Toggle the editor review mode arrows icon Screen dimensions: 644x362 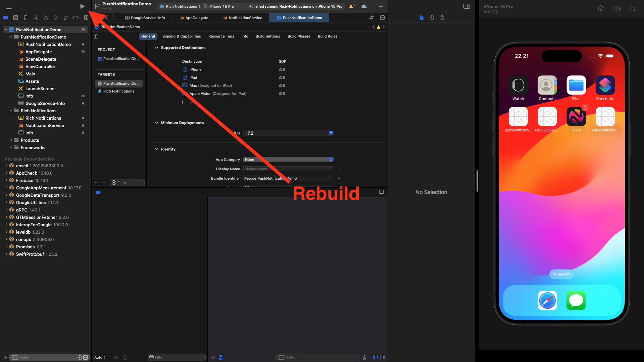[x=371, y=18]
